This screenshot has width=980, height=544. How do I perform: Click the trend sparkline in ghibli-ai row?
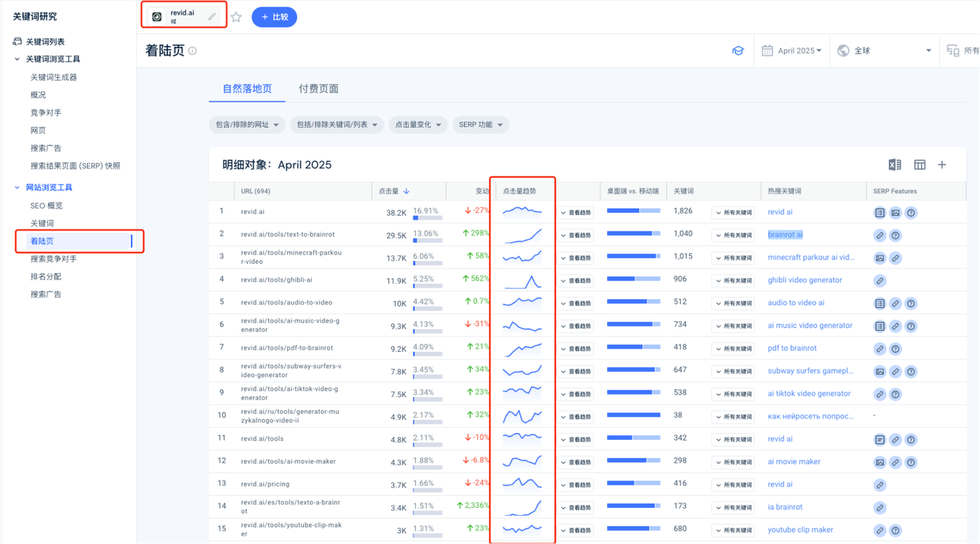click(x=522, y=281)
